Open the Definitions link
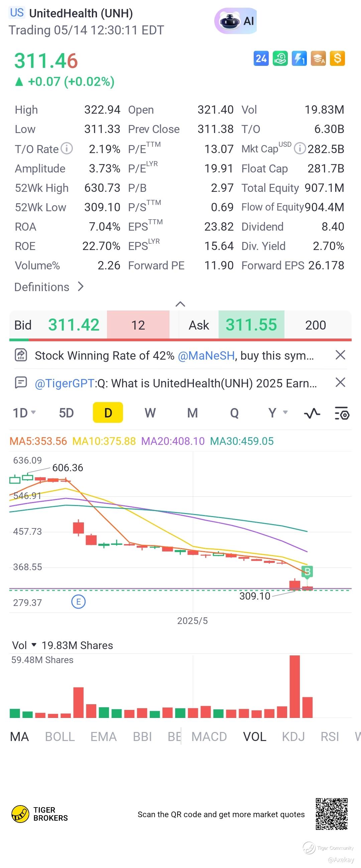Screen dimensions: 361x868 (x=42, y=287)
